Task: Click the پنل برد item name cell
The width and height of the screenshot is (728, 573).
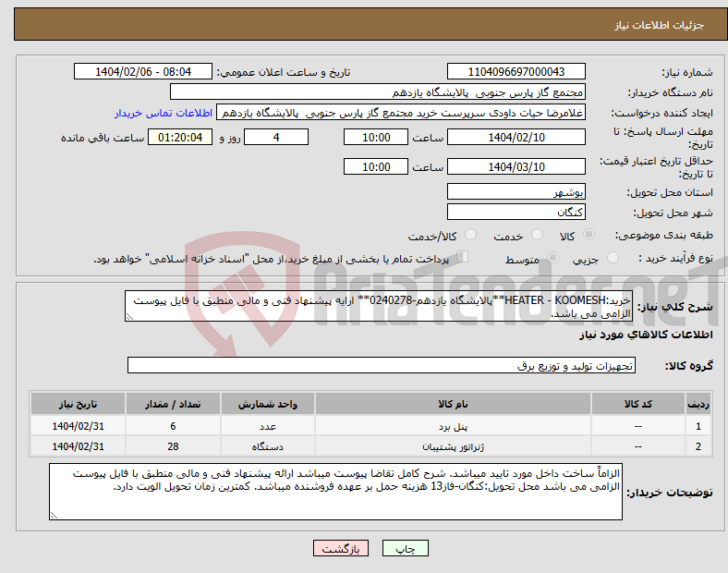Action: (453, 426)
